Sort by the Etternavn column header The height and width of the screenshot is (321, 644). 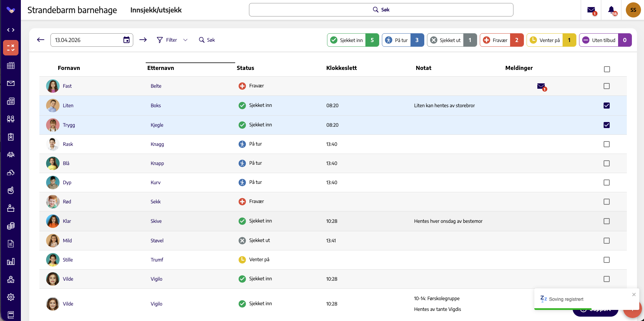point(160,68)
